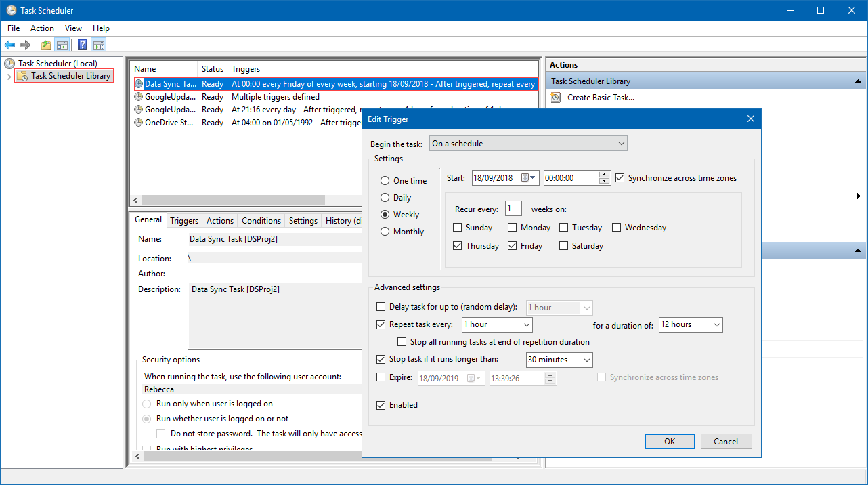Viewport: 868px width, 485px height.
Task: Click the OneDrive task clock icon
Action: (139, 123)
